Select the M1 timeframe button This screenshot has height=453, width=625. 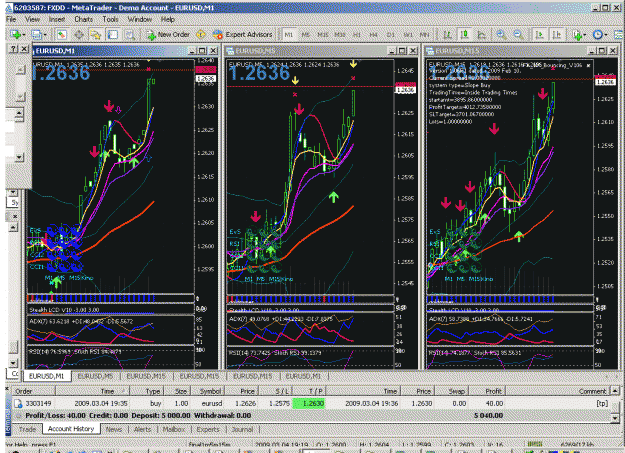tap(289, 35)
